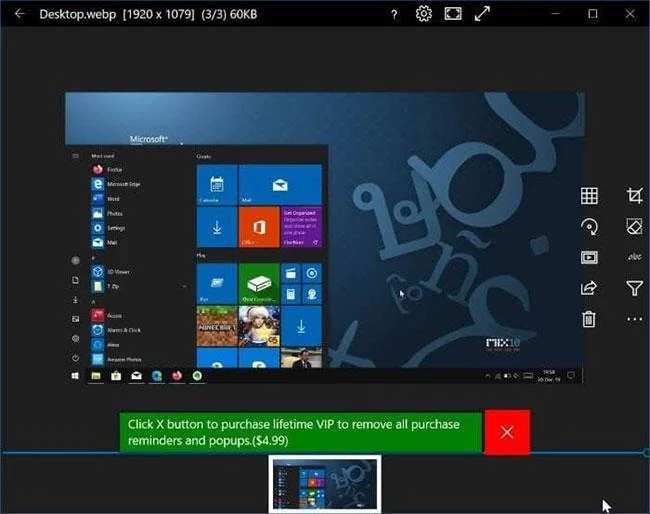Open the settings gear in title bar
This screenshot has height=514, width=650.
[424, 14]
